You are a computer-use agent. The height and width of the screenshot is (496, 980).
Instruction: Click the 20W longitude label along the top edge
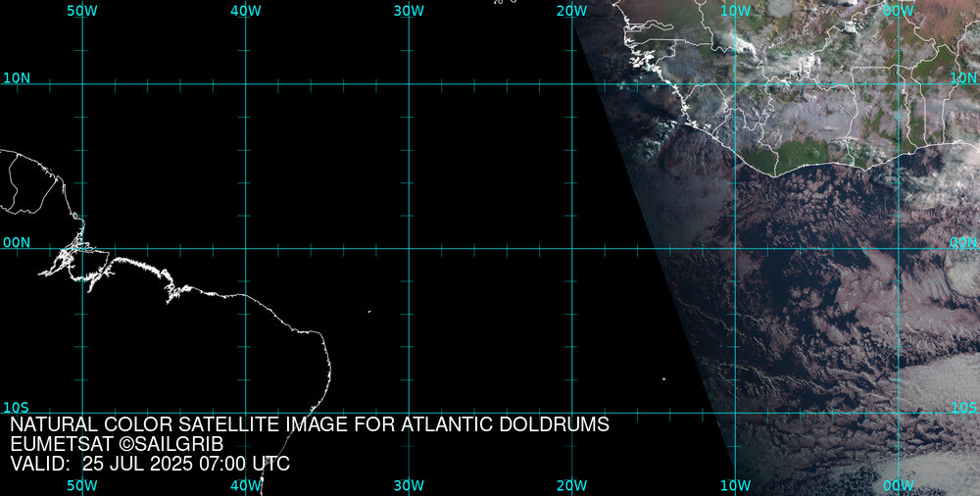tap(572, 11)
